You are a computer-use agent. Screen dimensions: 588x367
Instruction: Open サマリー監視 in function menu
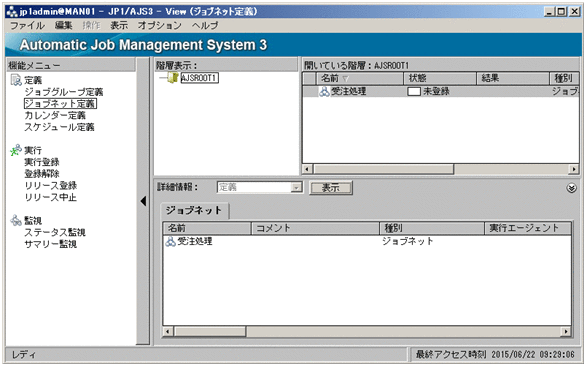click(51, 244)
